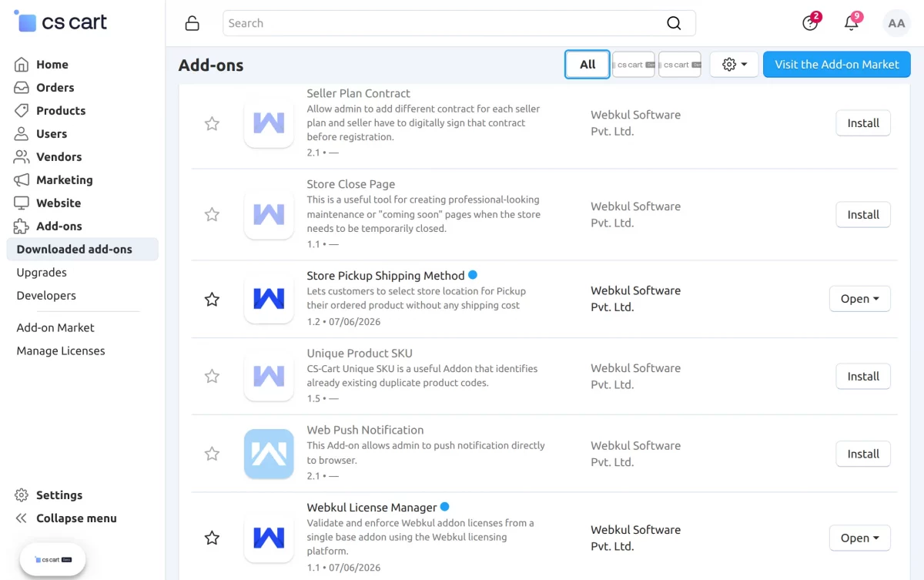Open the notifications bell icon
Screen dimensions: 924x580
click(x=851, y=23)
